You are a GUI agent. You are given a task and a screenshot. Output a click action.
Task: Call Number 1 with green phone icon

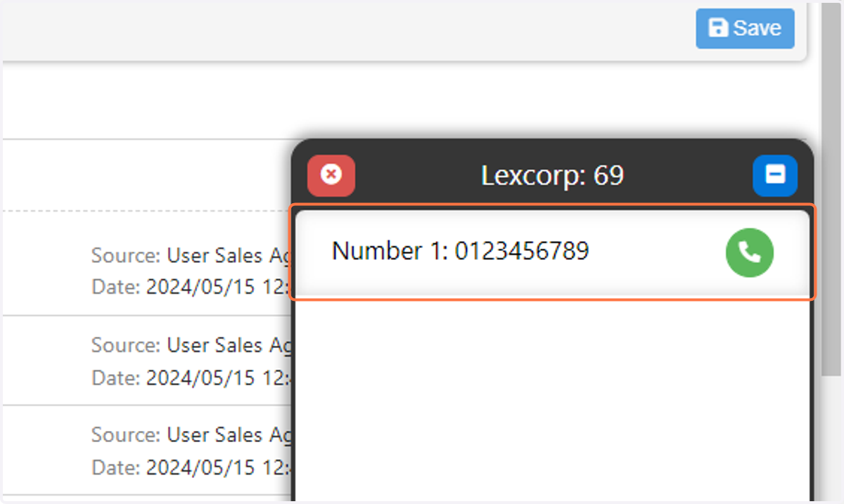(x=750, y=253)
